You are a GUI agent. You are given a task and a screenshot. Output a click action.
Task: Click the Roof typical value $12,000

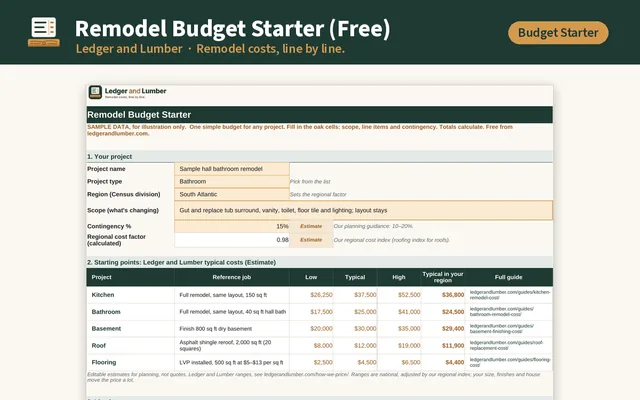365,346
